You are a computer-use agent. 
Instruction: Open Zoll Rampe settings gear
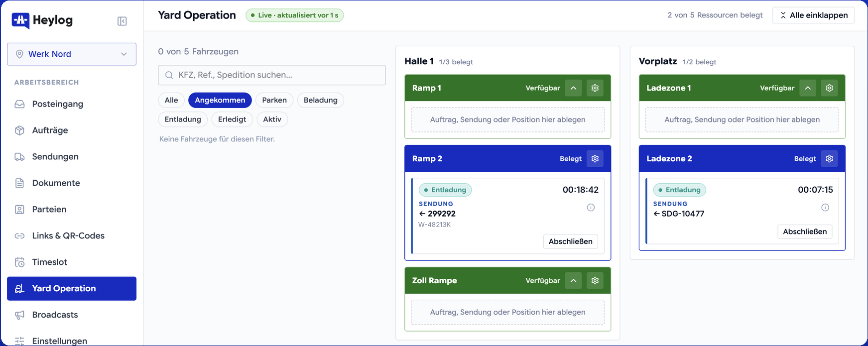point(595,281)
